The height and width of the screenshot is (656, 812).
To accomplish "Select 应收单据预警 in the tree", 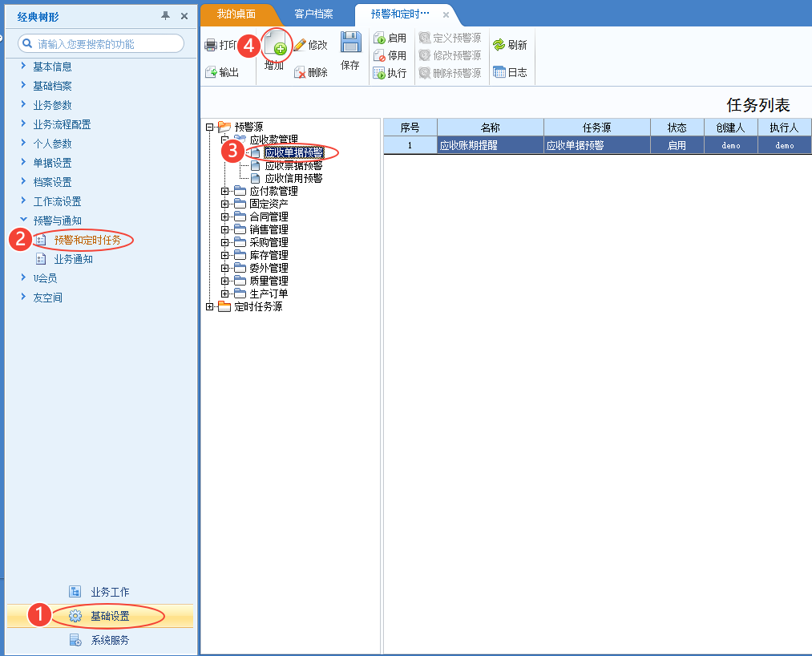I will [x=293, y=152].
